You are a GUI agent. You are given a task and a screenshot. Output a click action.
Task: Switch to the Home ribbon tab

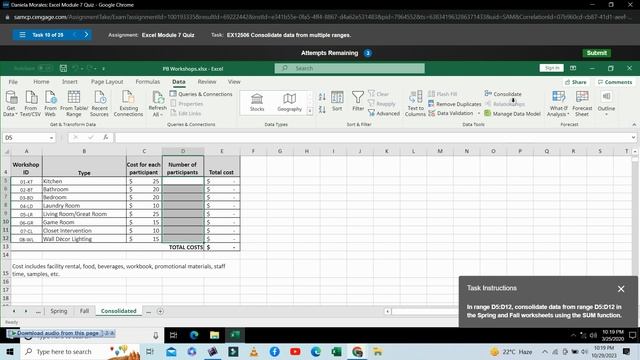coord(41,82)
